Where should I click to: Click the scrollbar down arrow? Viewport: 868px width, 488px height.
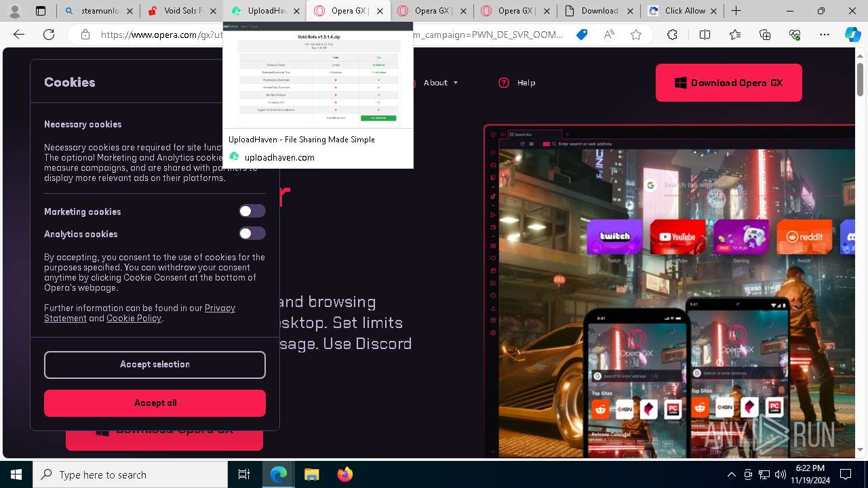click(x=861, y=449)
